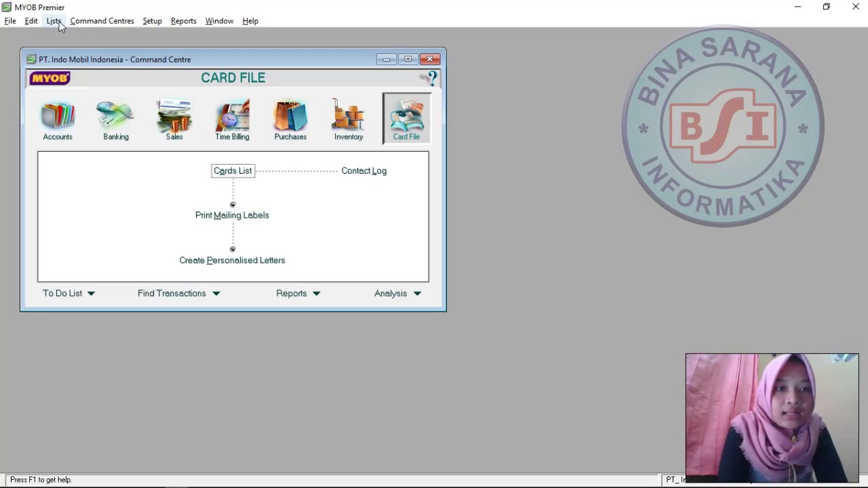Expand the Analysis dropdown
Viewport: 868px width, 488px height.
(x=397, y=293)
